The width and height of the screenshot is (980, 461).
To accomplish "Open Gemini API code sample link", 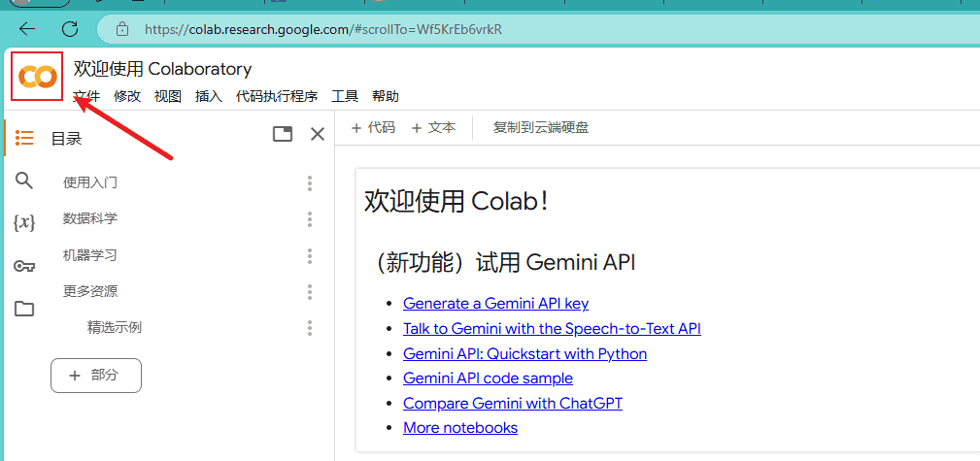I will pyautogui.click(x=489, y=378).
